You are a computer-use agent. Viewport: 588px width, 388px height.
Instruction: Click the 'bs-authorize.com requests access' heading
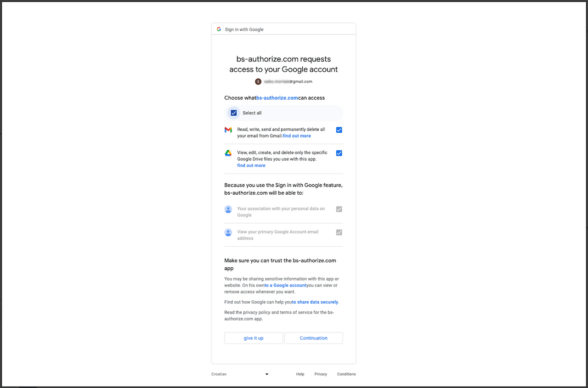tap(283, 64)
